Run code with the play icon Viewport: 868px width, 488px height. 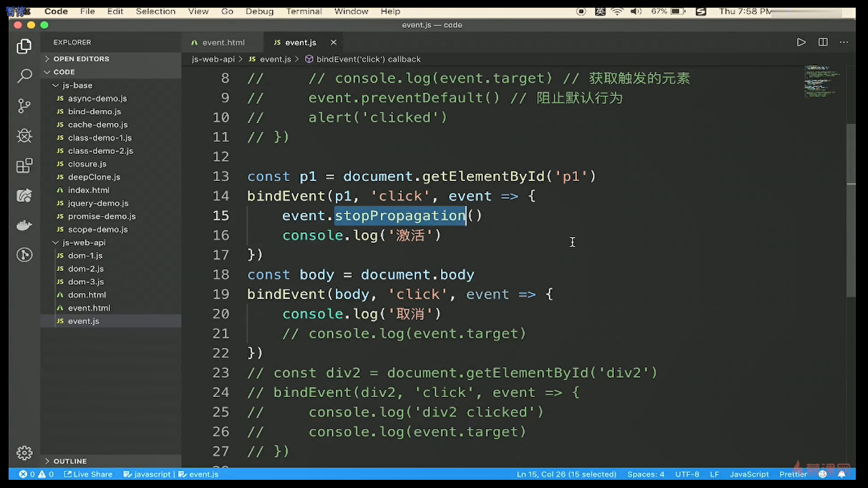[801, 42]
